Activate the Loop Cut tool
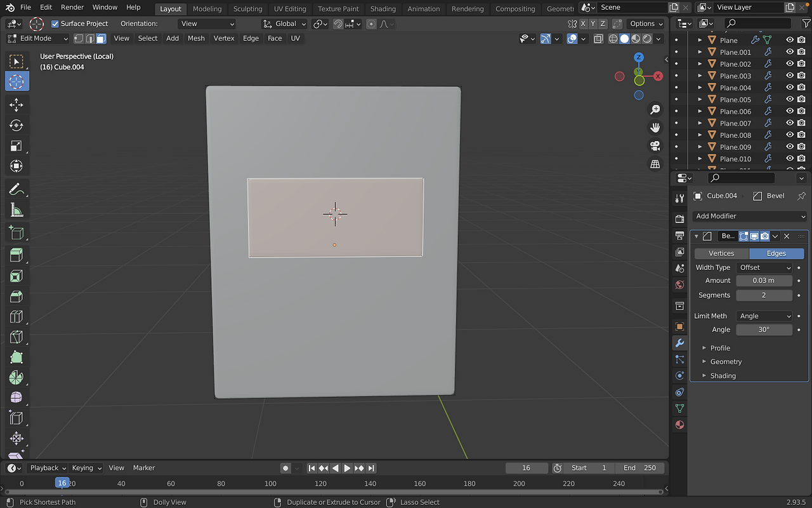This screenshot has height=508, width=812. pyautogui.click(x=16, y=317)
